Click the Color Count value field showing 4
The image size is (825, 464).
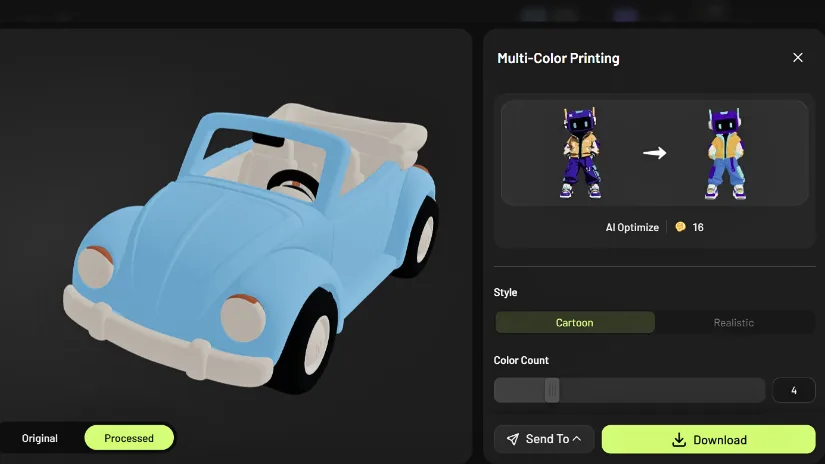793,390
